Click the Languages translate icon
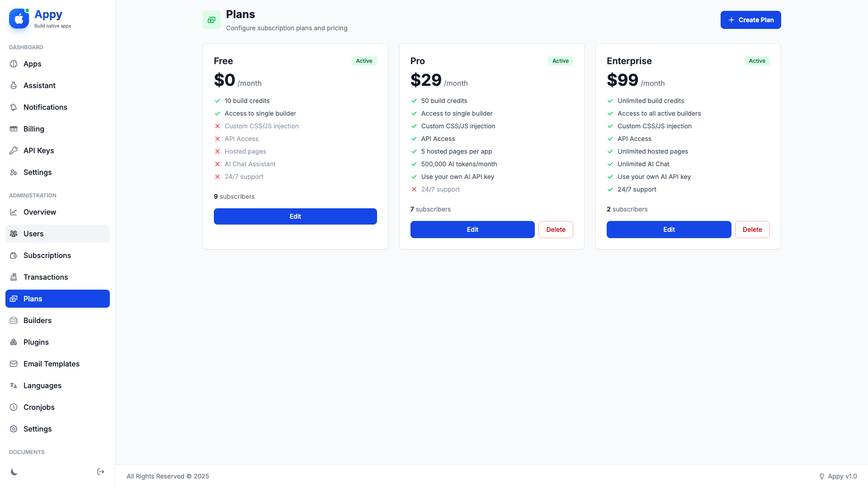This screenshot has height=488, width=868. [14, 385]
